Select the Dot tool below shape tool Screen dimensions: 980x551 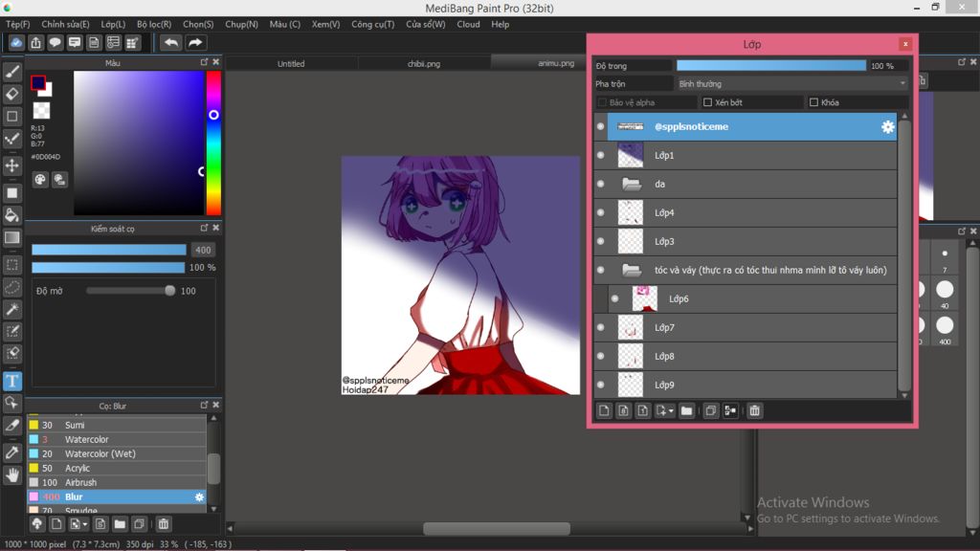[11, 138]
